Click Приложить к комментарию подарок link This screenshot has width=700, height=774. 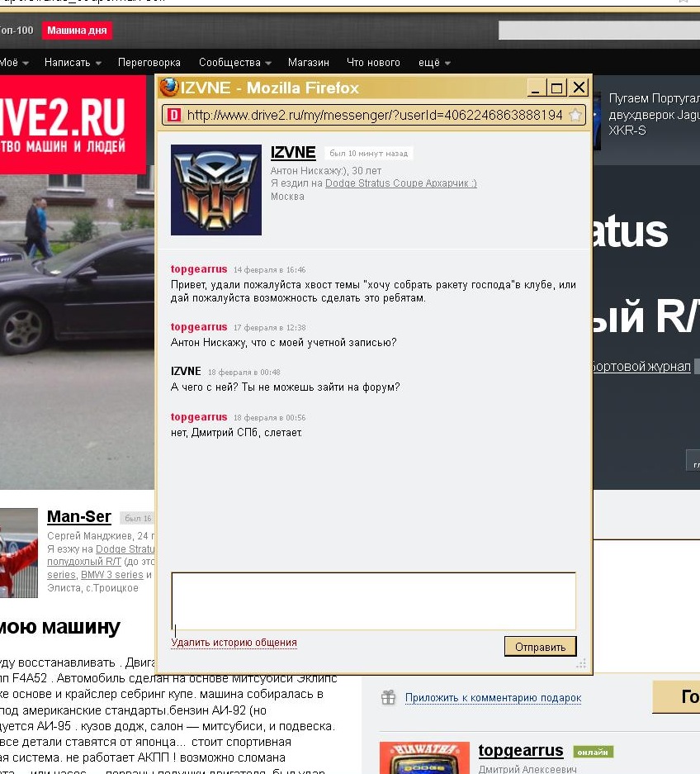click(494, 697)
